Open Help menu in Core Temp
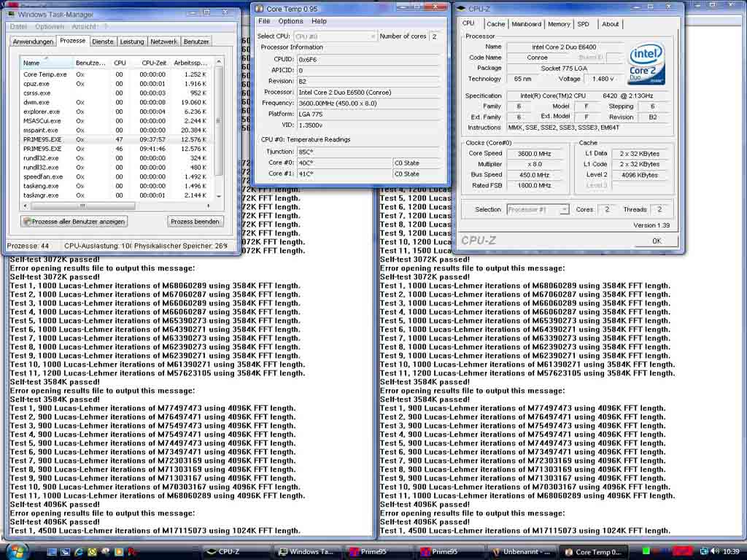 320,21
